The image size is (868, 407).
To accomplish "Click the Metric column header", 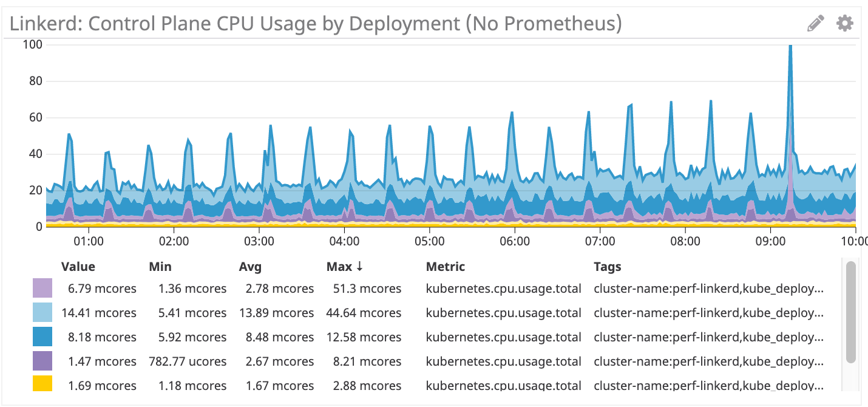I will pyautogui.click(x=446, y=267).
